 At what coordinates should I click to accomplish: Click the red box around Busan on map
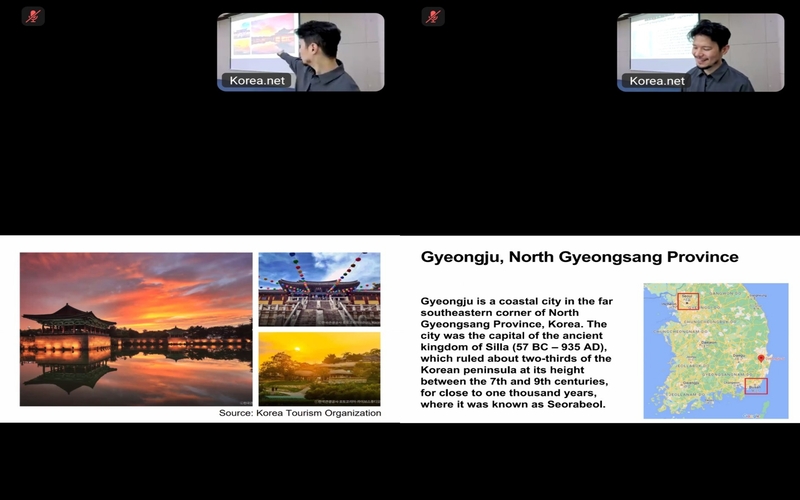(x=756, y=385)
